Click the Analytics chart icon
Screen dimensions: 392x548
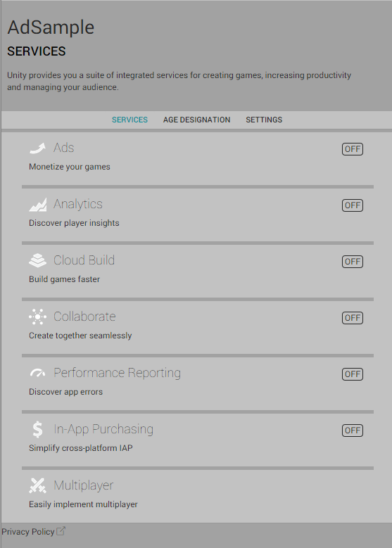point(37,205)
